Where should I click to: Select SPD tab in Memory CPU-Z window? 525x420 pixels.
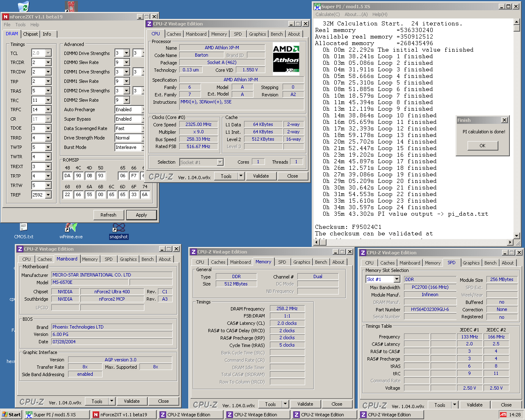click(282, 262)
